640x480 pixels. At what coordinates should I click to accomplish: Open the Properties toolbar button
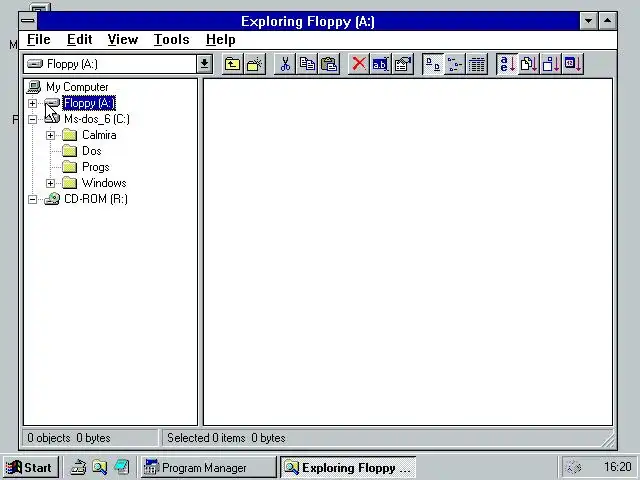click(402, 64)
